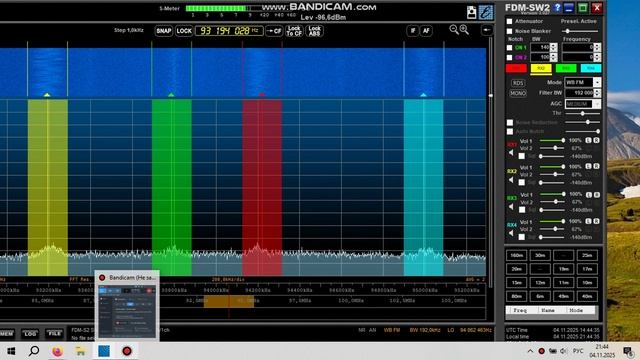The image size is (640, 360).
Task: Select the 40m band button
Action: [x=587, y=296]
